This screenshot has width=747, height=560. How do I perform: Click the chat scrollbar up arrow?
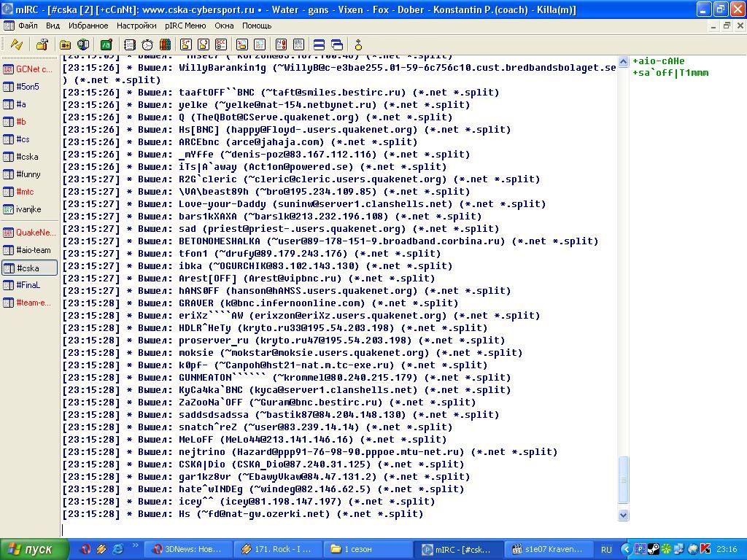[623, 61]
